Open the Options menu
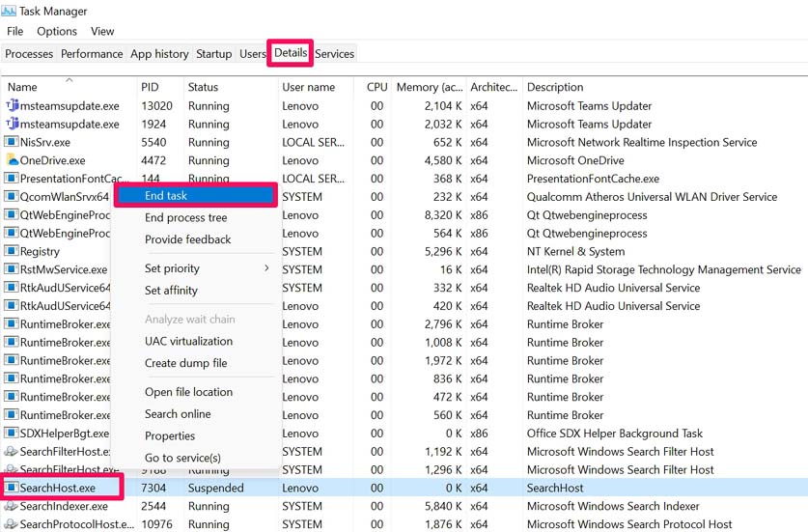808x532 pixels. pos(57,31)
